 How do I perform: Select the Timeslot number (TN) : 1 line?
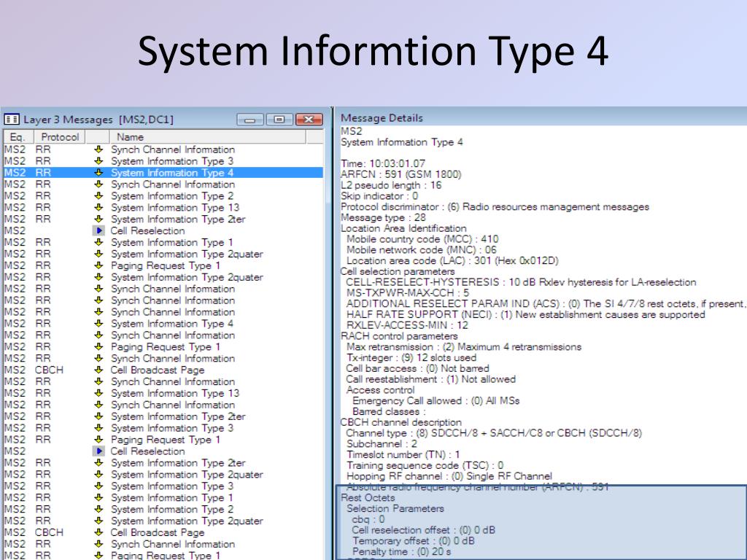[403, 454]
